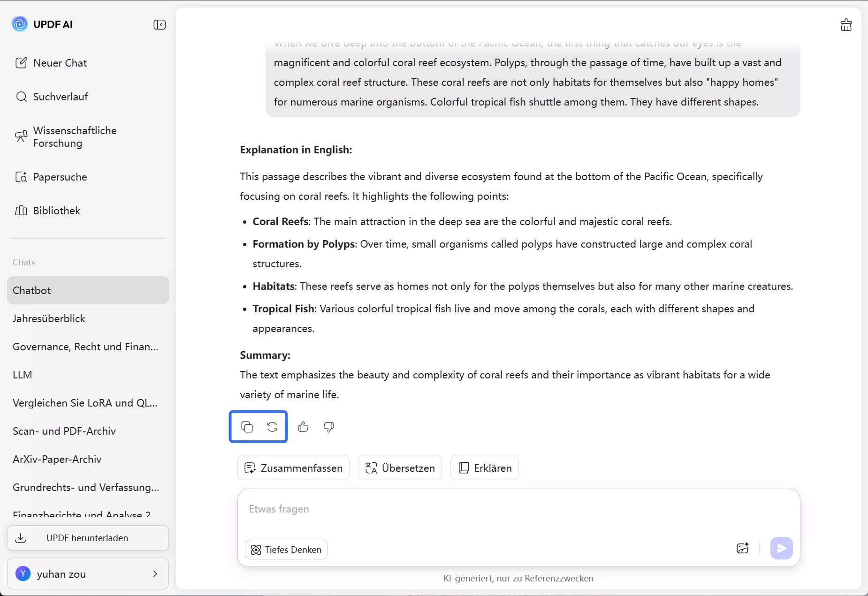The image size is (868, 596).
Task: Start a Neuer Chat
Action: click(51, 63)
